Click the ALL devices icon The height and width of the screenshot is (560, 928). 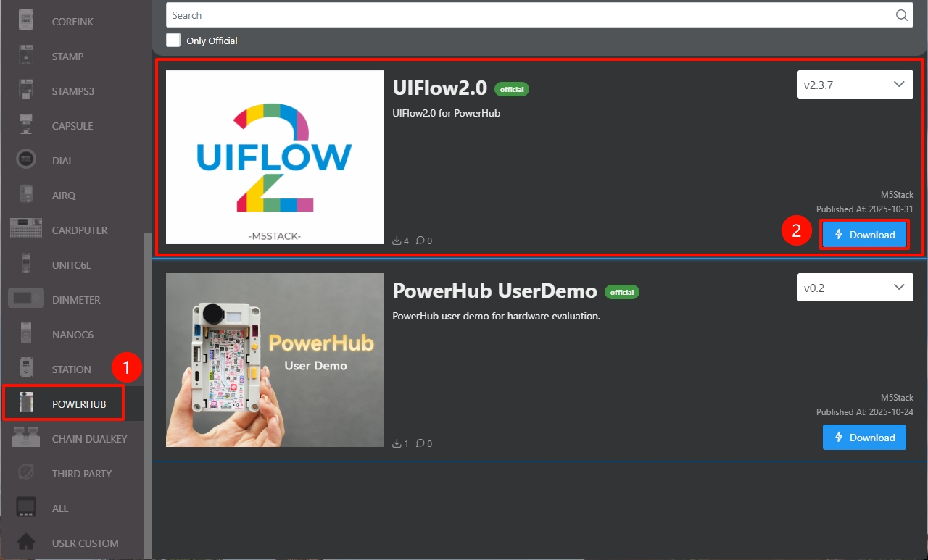[26, 508]
